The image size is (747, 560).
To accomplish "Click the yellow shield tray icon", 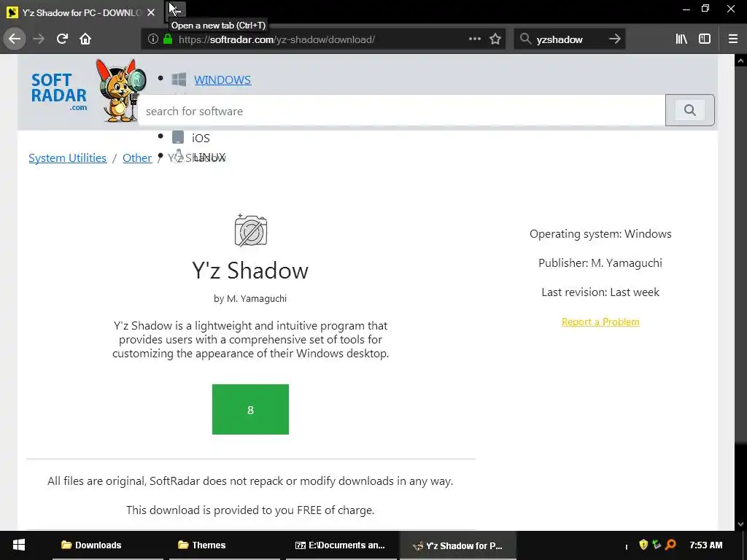I will [x=643, y=545].
